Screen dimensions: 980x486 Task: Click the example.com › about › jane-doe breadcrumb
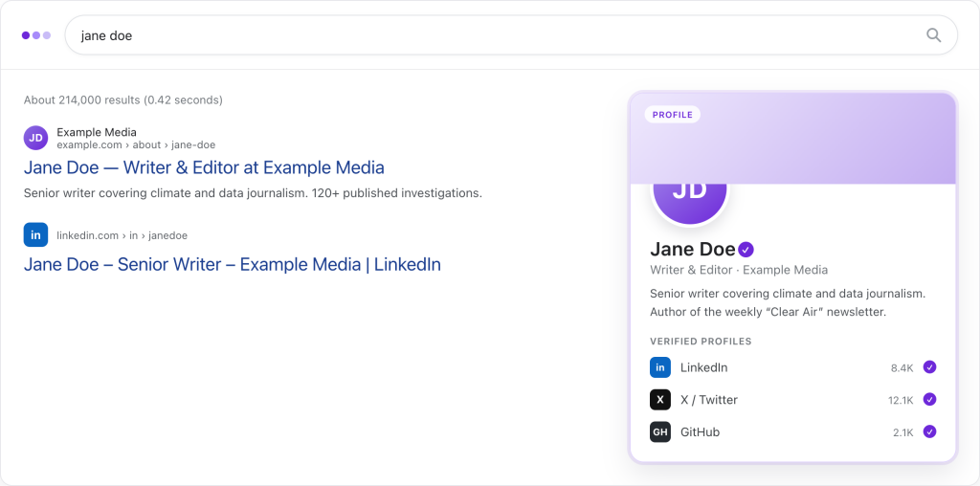tap(136, 144)
